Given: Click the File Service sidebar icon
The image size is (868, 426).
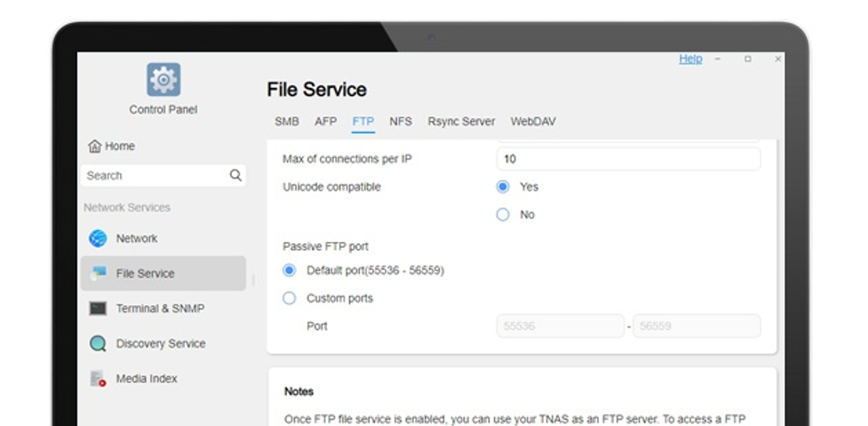Looking at the screenshot, I should pyautogui.click(x=98, y=273).
